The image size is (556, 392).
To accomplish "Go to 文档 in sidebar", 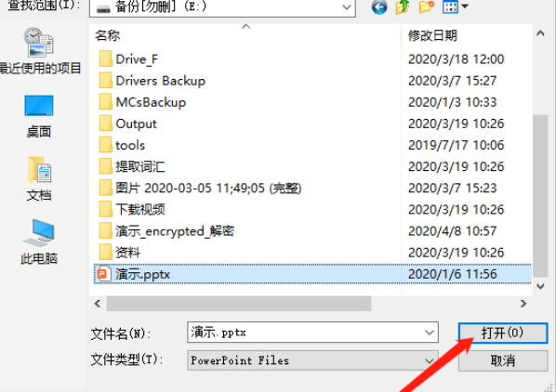I will pyautogui.click(x=39, y=179).
